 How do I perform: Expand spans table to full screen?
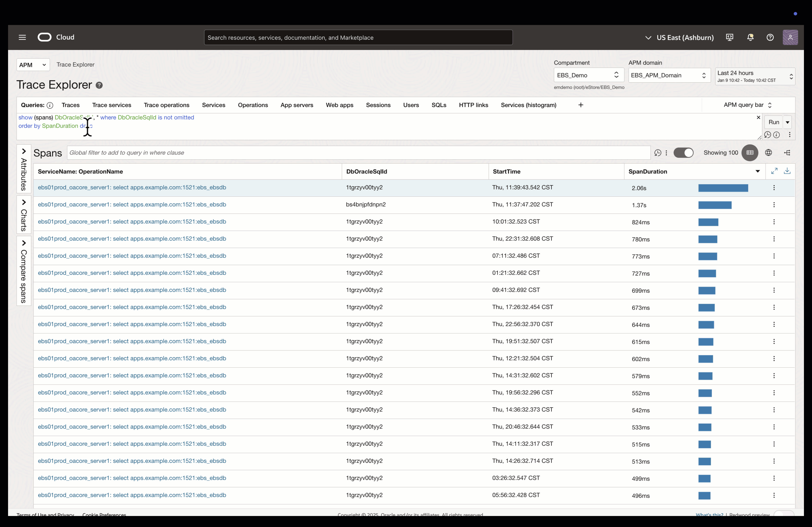point(774,171)
